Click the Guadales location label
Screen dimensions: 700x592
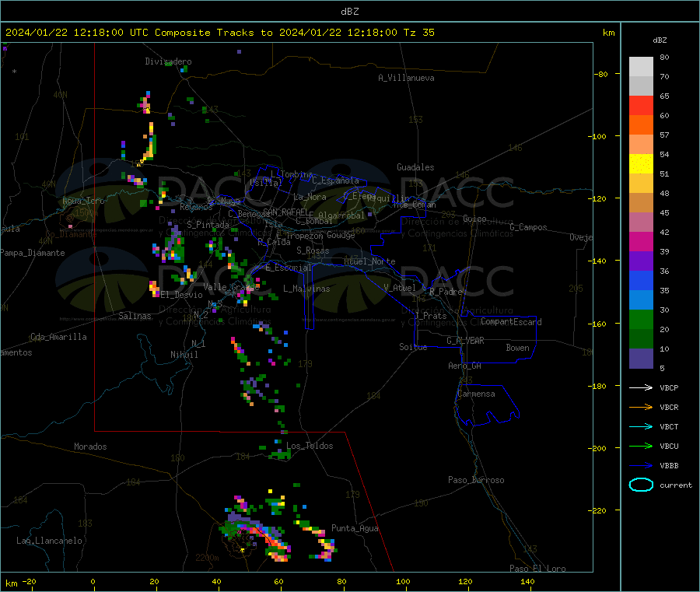tap(415, 167)
